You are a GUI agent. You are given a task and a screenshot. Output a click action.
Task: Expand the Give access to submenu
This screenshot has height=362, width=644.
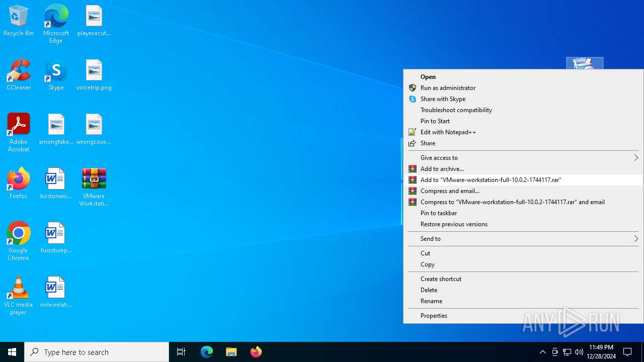tap(523, 158)
